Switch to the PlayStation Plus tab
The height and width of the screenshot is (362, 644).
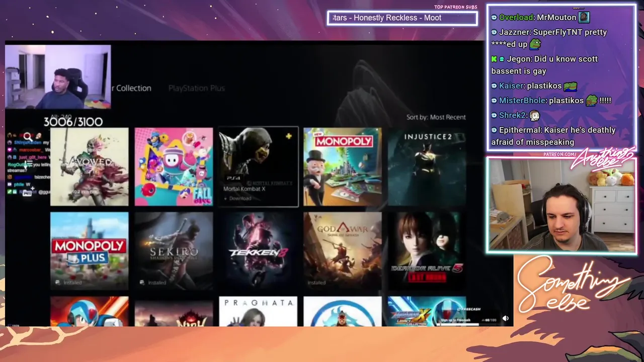[x=197, y=88]
